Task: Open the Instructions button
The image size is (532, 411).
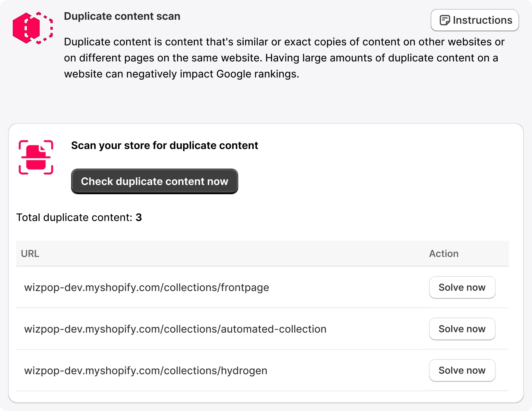Action: click(475, 20)
